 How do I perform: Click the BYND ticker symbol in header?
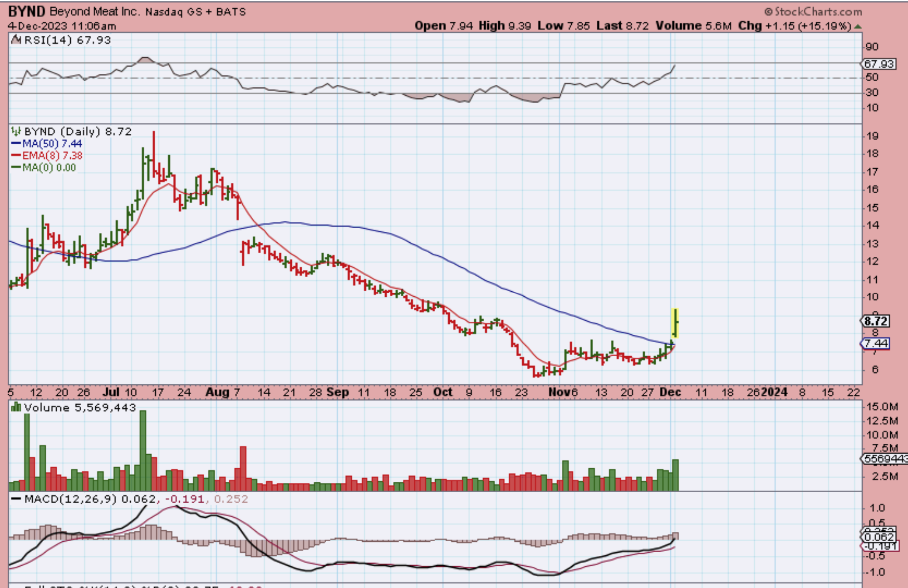(x=26, y=11)
